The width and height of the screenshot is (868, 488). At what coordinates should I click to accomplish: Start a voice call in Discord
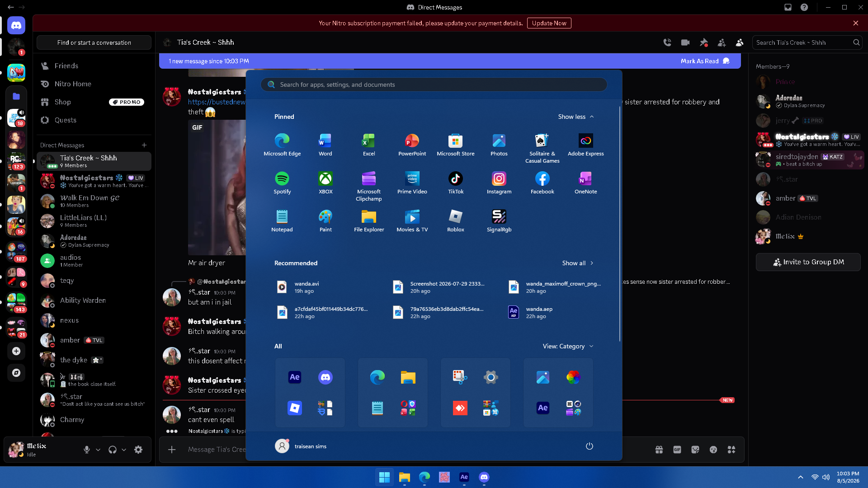[x=667, y=42]
